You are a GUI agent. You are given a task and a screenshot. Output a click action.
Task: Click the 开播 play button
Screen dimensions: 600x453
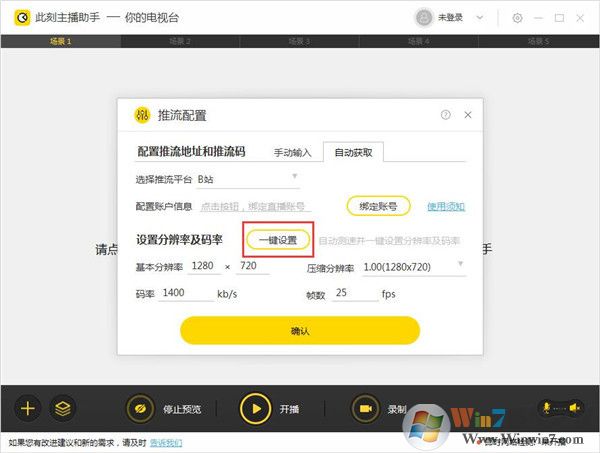(256, 409)
